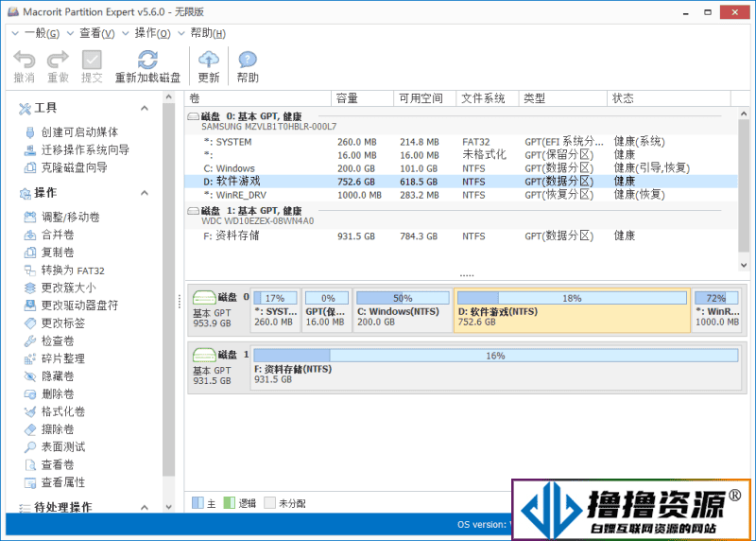Click SYSTEM 260.0 MB block in disk map
Viewport: 756px width, 541px height.
(275, 310)
